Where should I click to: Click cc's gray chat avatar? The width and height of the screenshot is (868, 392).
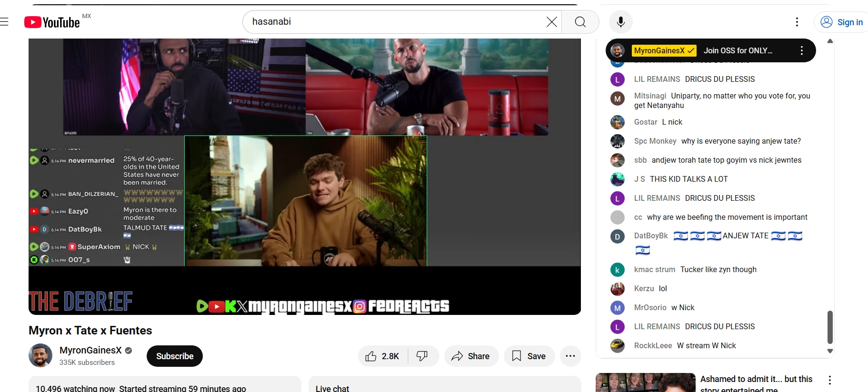[x=618, y=217]
